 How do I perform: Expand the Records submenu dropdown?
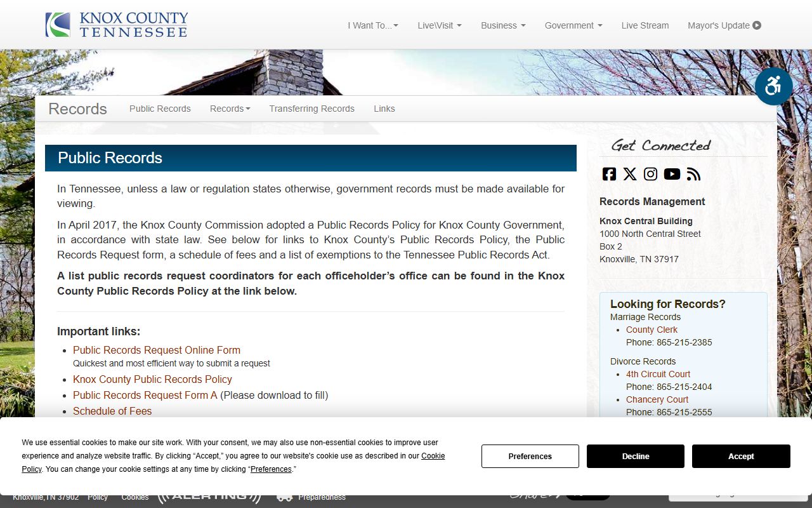coord(230,109)
